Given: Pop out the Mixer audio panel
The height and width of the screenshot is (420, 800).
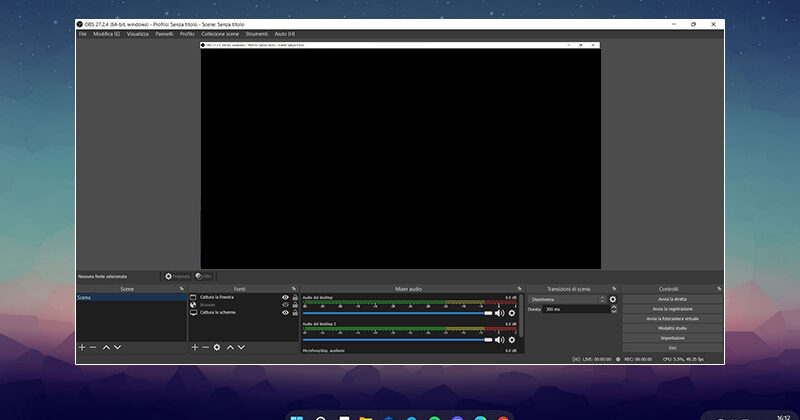Looking at the screenshot, I should pyautogui.click(x=520, y=288).
